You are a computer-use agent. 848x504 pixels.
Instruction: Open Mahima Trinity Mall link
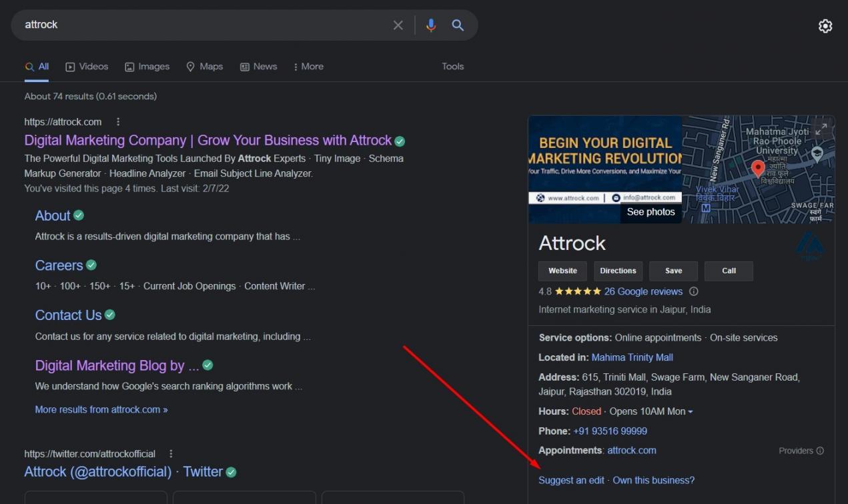click(x=632, y=357)
